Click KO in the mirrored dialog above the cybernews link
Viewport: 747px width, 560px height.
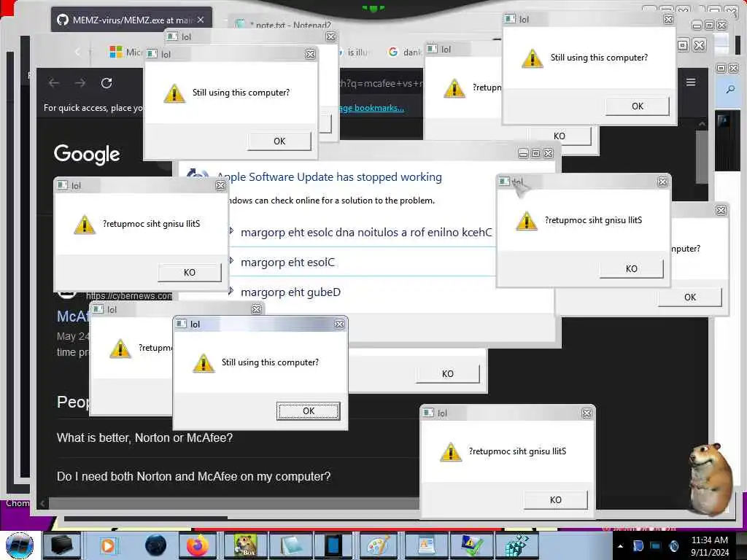coord(190,273)
